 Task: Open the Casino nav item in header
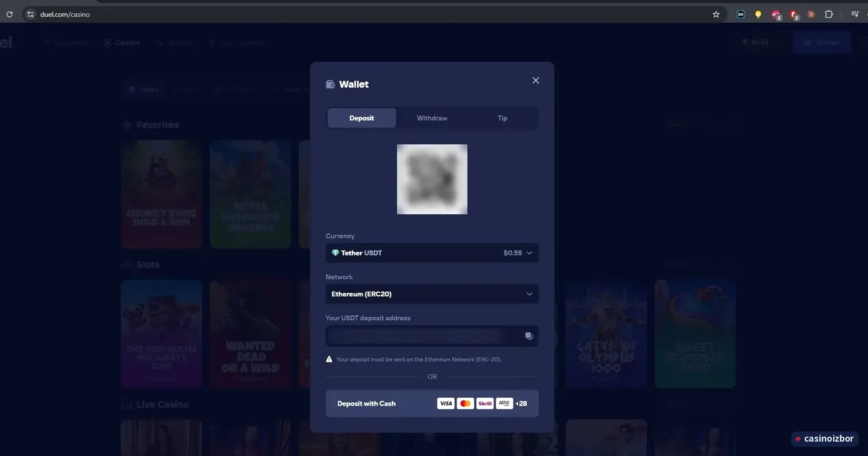tap(122, 42)
